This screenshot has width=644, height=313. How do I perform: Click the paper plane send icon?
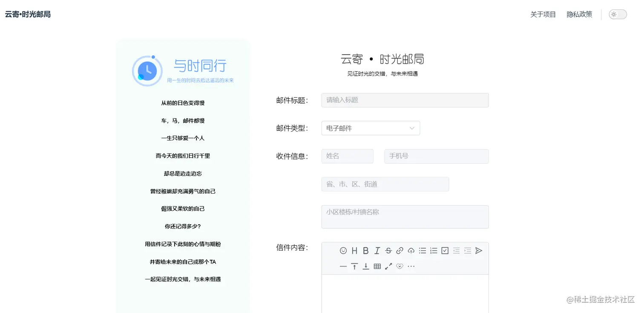click(479, 251)
